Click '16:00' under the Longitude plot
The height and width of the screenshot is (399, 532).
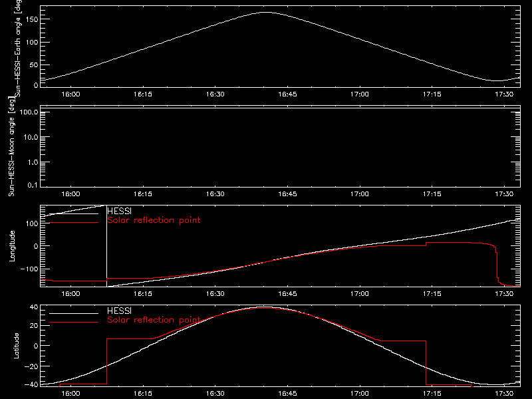(70, 293)
